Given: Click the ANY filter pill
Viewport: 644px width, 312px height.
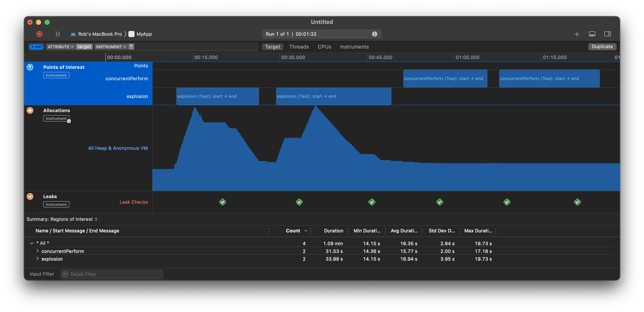Looking at the screenshot, I should [36, 47].
